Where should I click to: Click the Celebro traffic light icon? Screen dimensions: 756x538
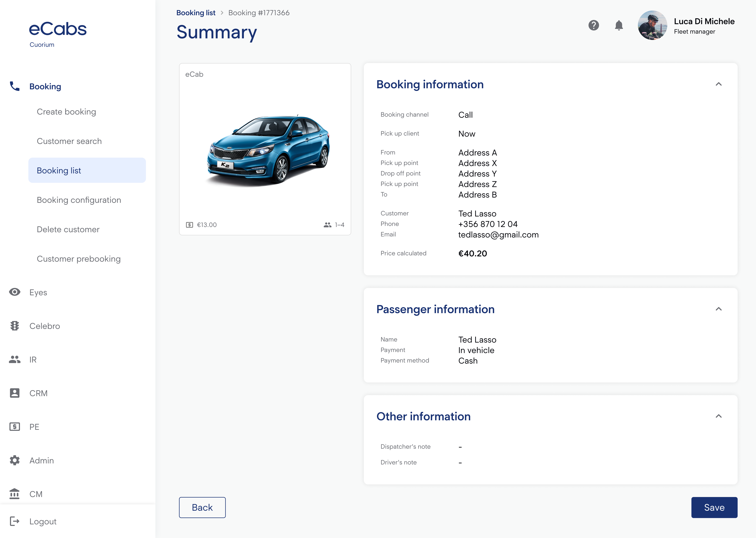[x=15, y=326]
